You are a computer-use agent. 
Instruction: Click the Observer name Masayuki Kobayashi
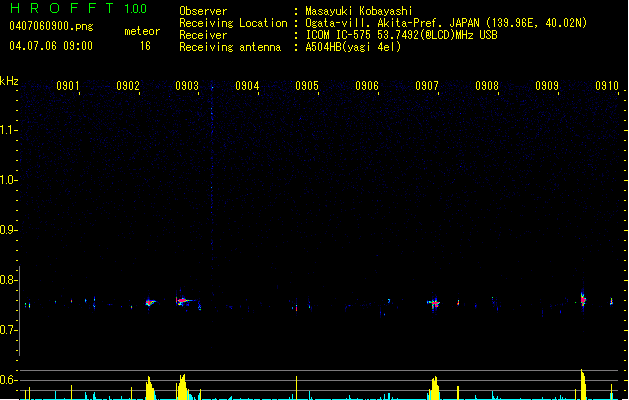pos(359,11)
